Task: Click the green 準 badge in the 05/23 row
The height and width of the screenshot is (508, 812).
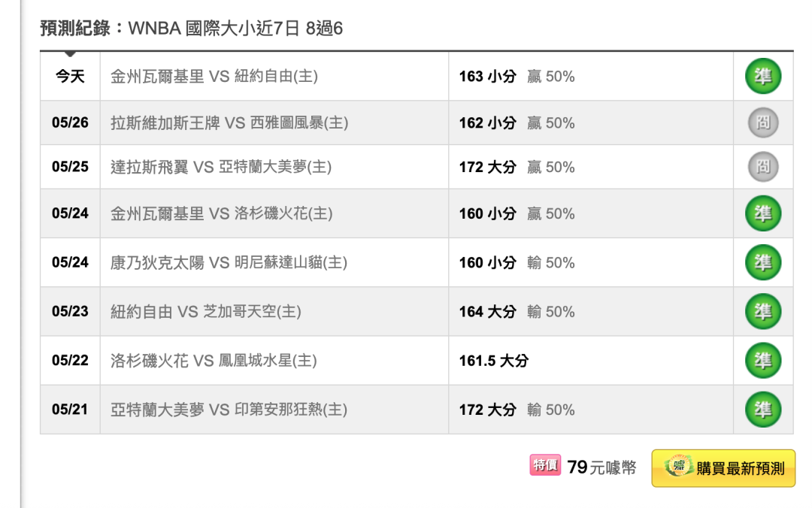Action: coord(763,311)
